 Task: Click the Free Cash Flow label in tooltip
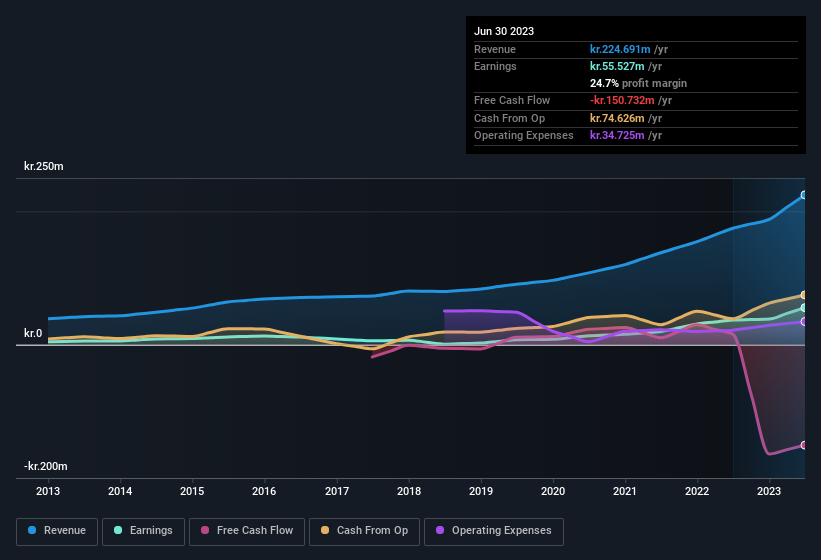pos(512,100)
